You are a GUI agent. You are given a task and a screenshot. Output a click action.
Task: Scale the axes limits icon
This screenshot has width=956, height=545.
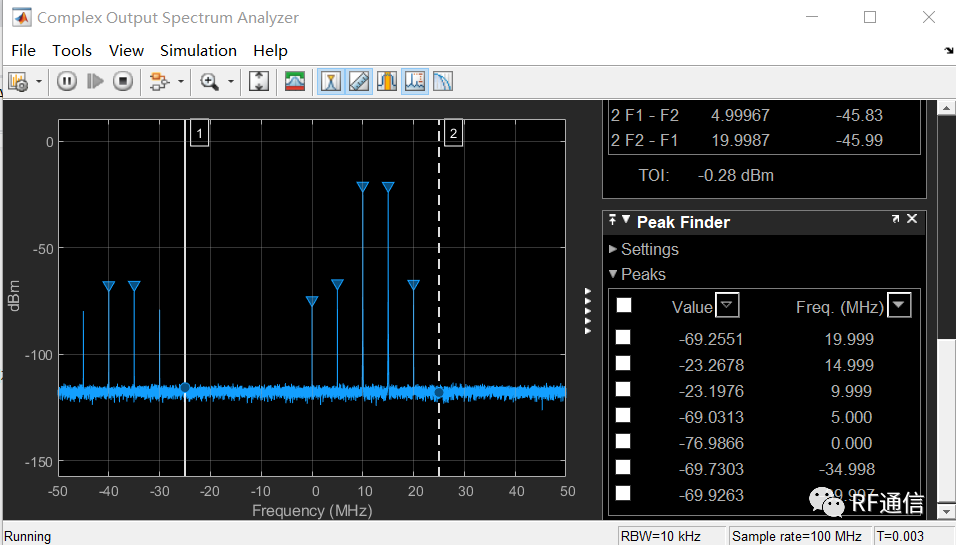pos(259,82)
